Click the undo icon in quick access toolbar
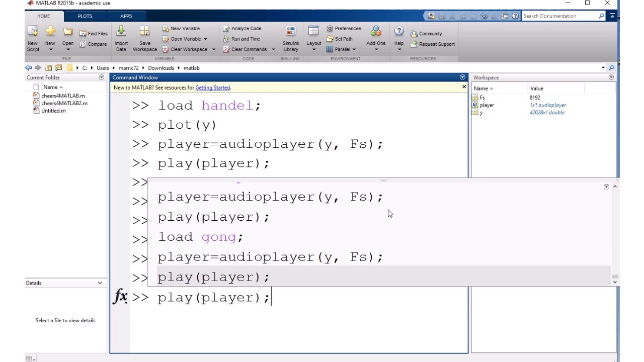 pyautogui.click(x=484, y=16)
